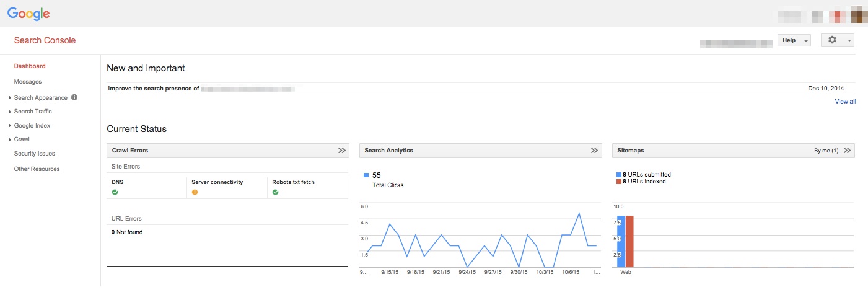Open the Improve the search presence message

click(153, 89)
